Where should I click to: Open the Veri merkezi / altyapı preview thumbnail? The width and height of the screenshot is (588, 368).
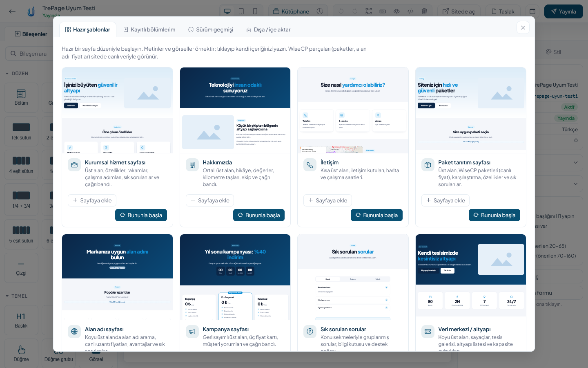(471, 277)
